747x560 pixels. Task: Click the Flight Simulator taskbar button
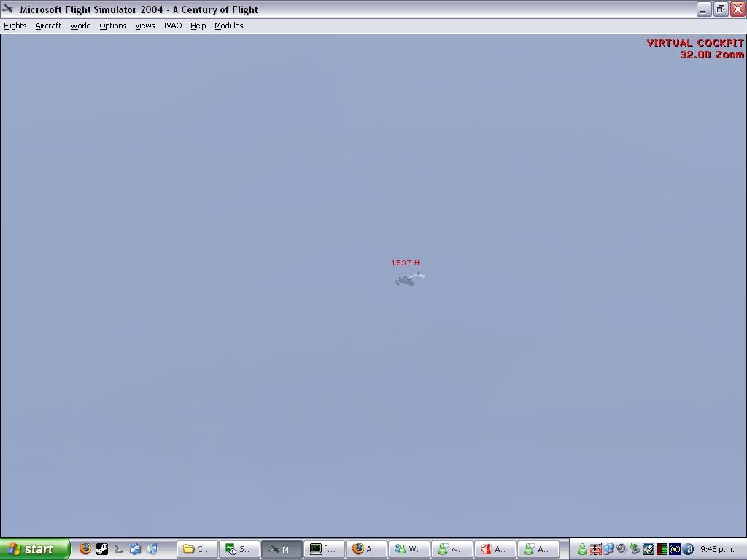click(282, 549)
